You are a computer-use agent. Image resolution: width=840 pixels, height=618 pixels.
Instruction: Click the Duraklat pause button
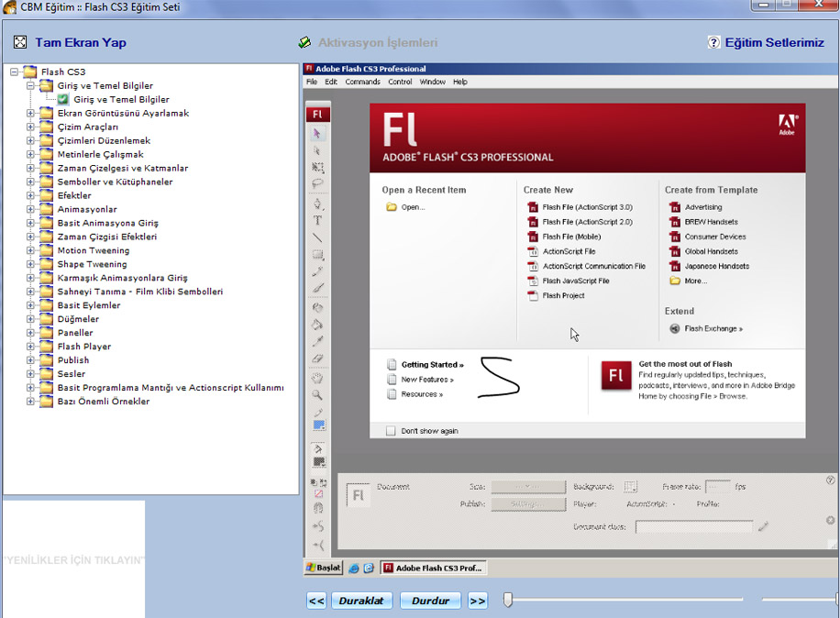[x=361, y=601]
